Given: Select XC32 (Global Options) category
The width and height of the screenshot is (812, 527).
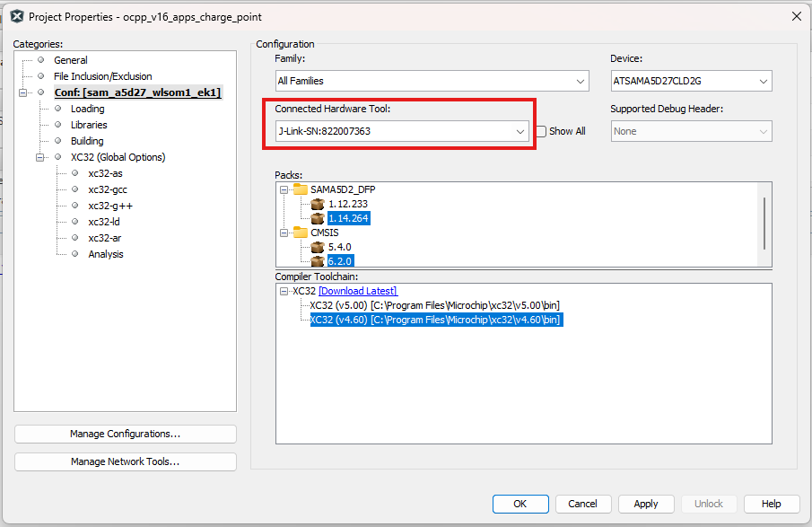Looking at the screenshot, I should click(x=118, y=157).
